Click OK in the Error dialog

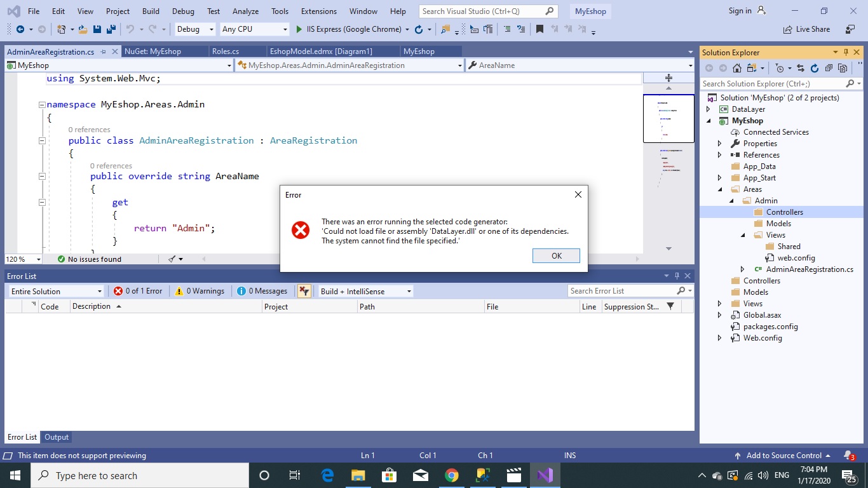[x=556, y=255]
